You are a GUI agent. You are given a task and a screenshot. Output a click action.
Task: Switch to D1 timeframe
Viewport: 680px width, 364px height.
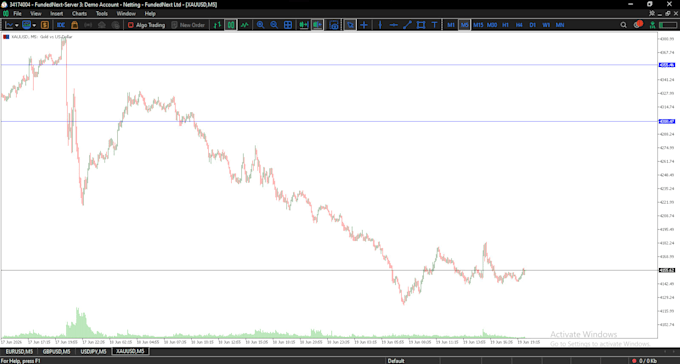pyautogui.click(x=533, y=25)
